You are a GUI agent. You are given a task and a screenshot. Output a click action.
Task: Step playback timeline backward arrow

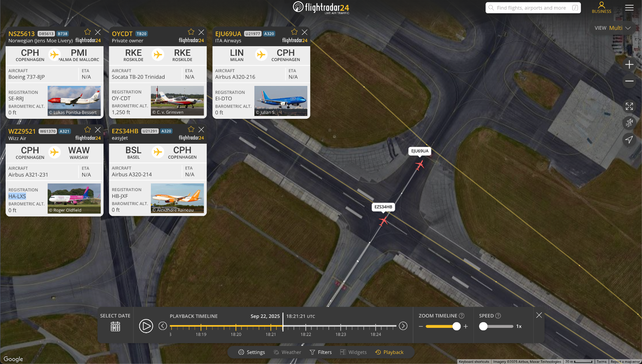(x=163, y=326)
